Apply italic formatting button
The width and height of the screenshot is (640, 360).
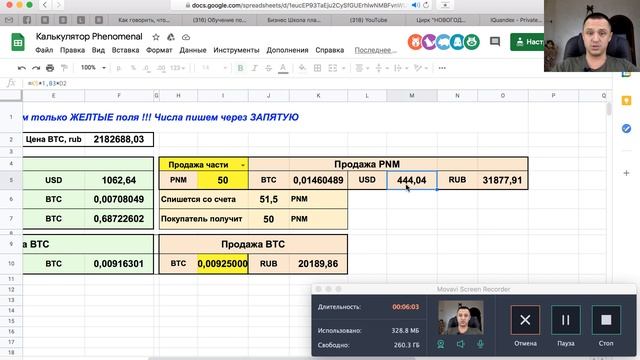click(254, 68)
